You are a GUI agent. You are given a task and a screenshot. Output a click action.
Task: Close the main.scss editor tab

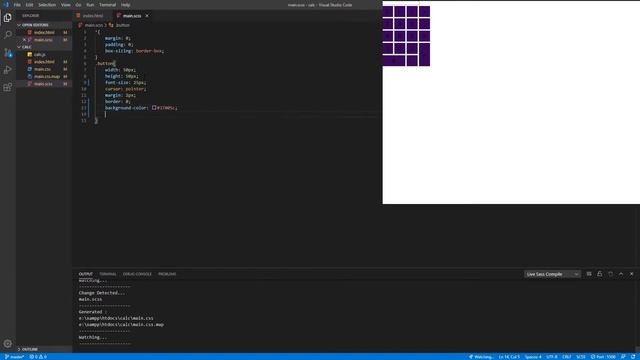point(147,16)
